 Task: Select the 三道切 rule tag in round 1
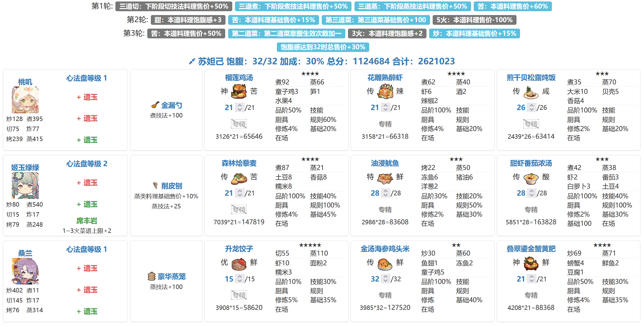coord(174,6)
